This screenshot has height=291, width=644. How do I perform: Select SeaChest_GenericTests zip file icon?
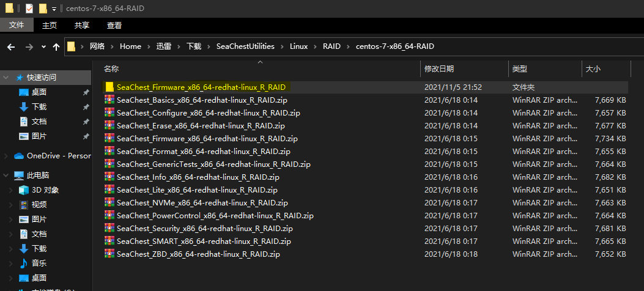tap(109, 164)
